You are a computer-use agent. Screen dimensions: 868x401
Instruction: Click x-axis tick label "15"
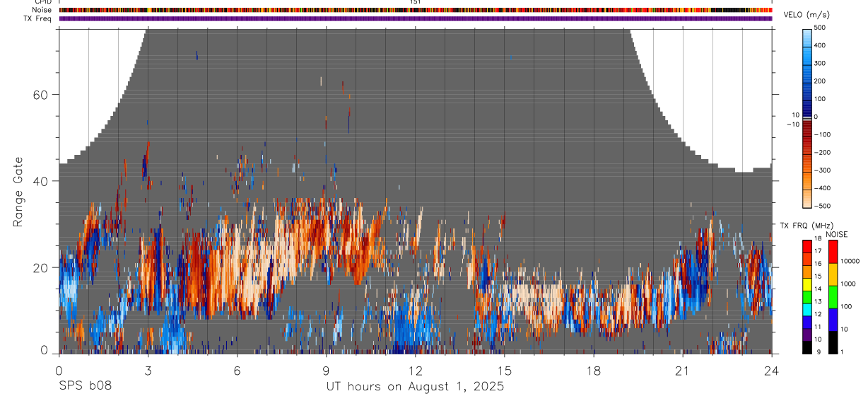tap(505, 370)
